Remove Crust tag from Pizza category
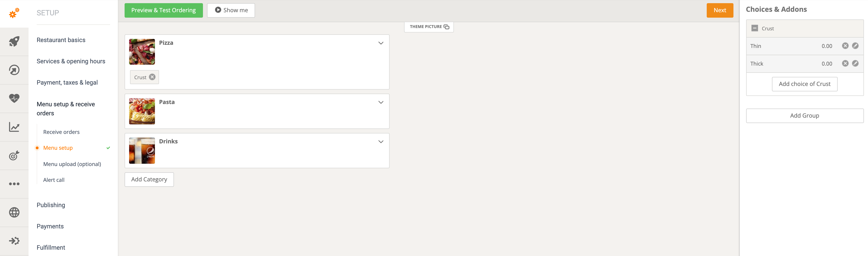 [152, 77]
